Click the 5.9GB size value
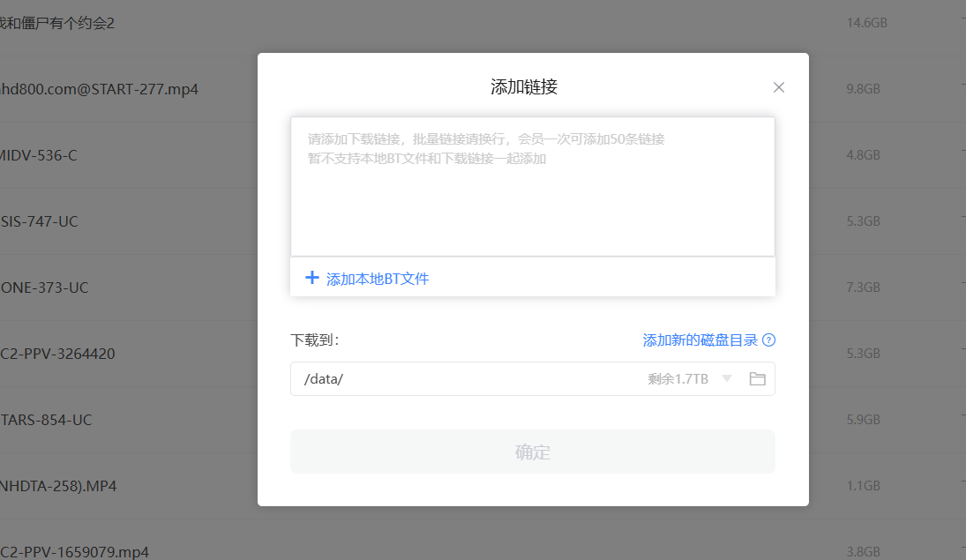966x560 pixels. (x=863, y=420)
